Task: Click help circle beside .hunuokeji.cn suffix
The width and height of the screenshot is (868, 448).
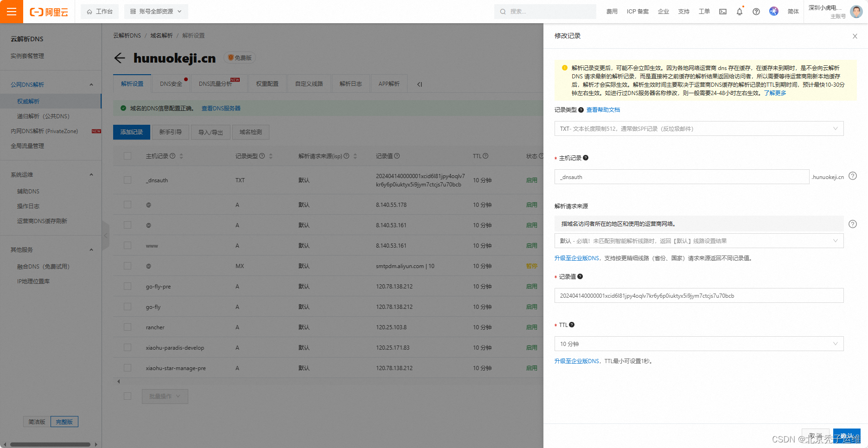Action: pos(853,176)
